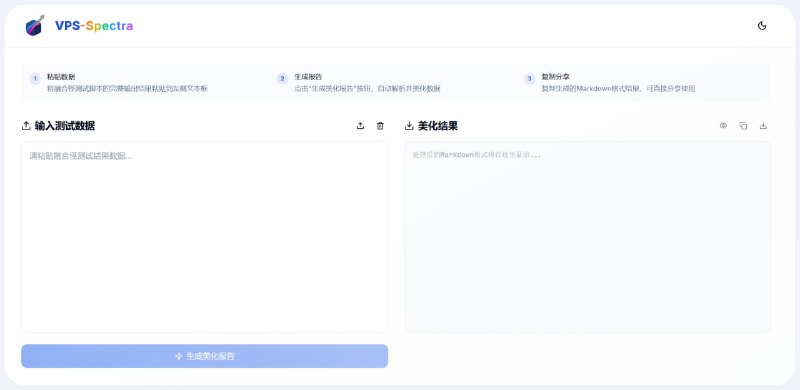Screen dimensions: 800x390
Task: Toggle preview with the eye icon
Action: click(x=723, y=126)
